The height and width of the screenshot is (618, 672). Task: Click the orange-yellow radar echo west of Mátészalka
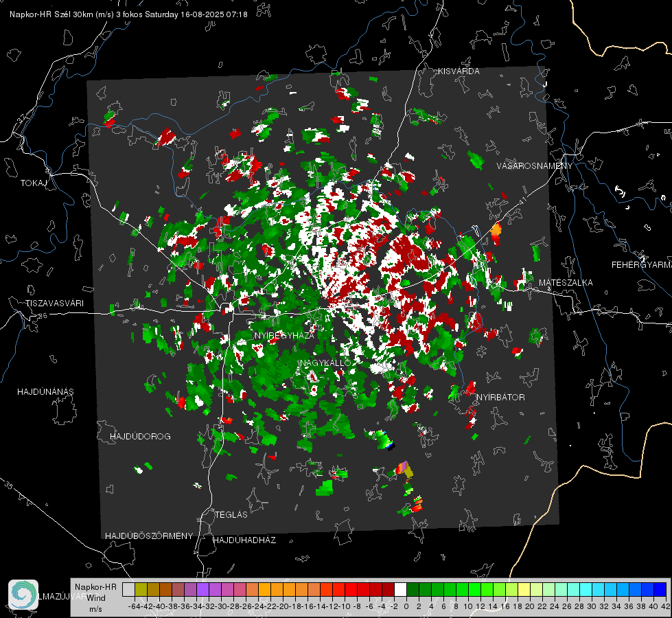(x=496, y=232)
